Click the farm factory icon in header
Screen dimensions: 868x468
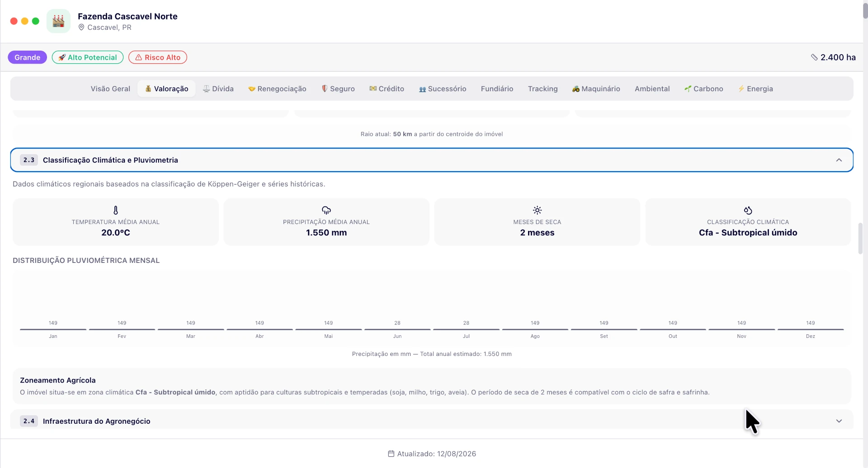click(58, 21)
